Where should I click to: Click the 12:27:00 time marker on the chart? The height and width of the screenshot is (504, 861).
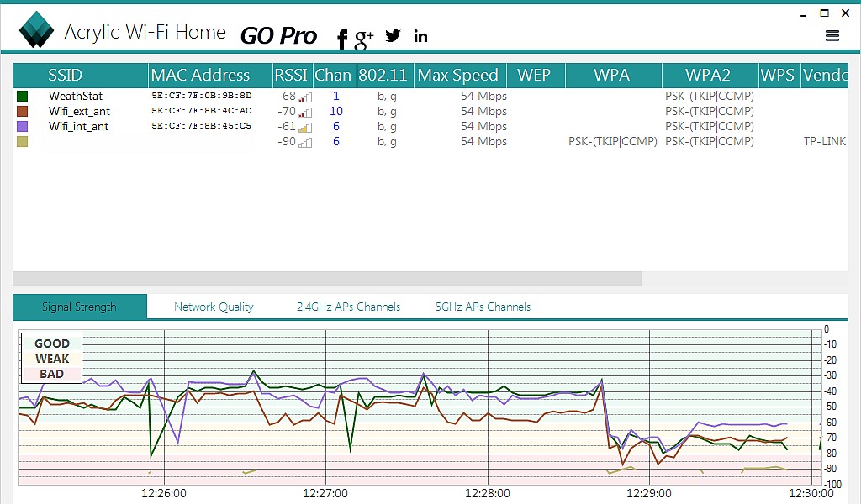click(325, 493)
